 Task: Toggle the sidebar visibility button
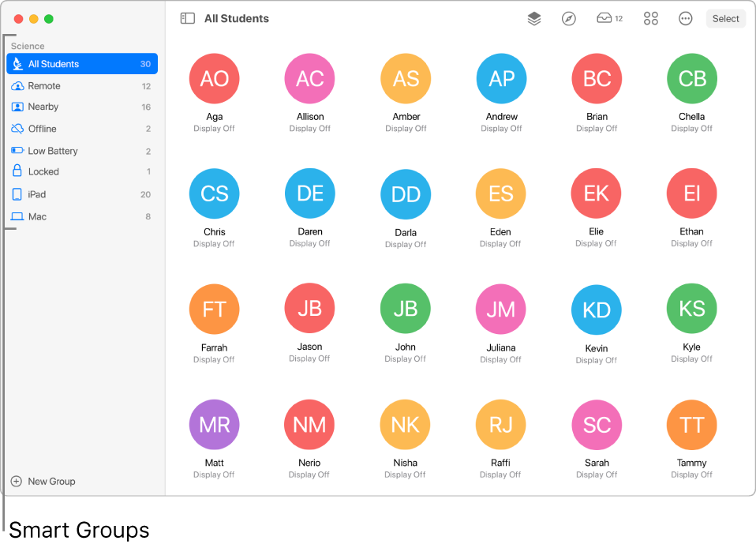[187, 18]
